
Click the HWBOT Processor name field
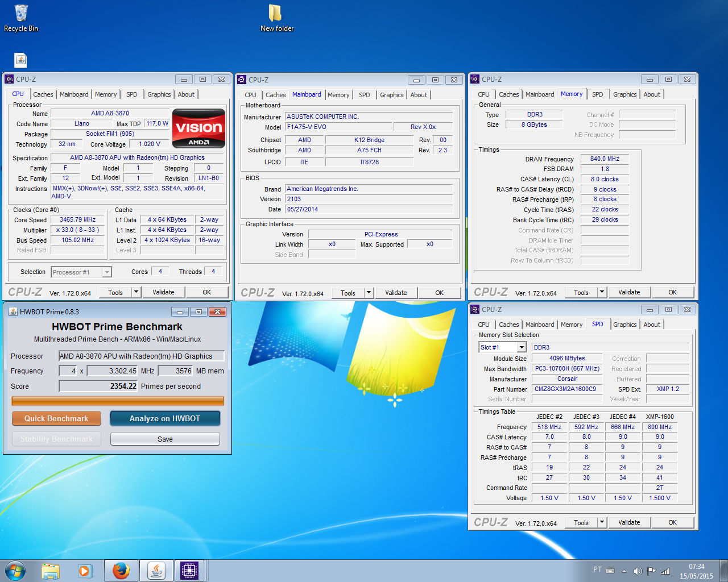(142, 356)
